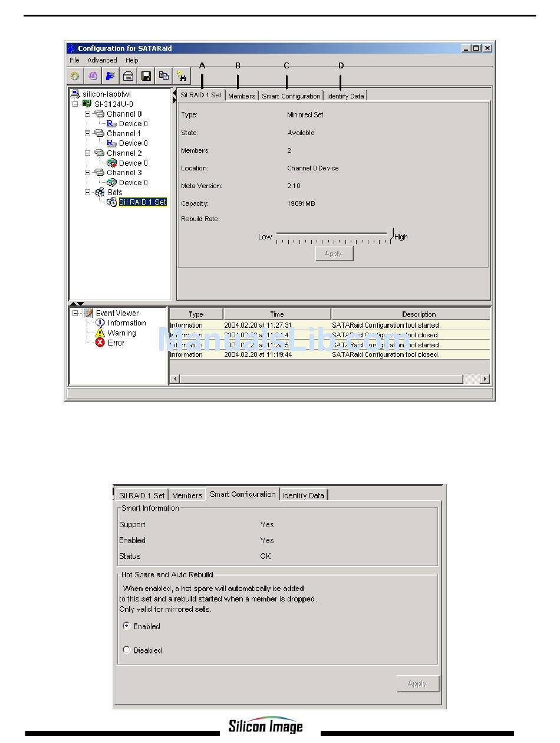
Task: Select the Disabled hot spare radio button
Action: coord(127,650)
